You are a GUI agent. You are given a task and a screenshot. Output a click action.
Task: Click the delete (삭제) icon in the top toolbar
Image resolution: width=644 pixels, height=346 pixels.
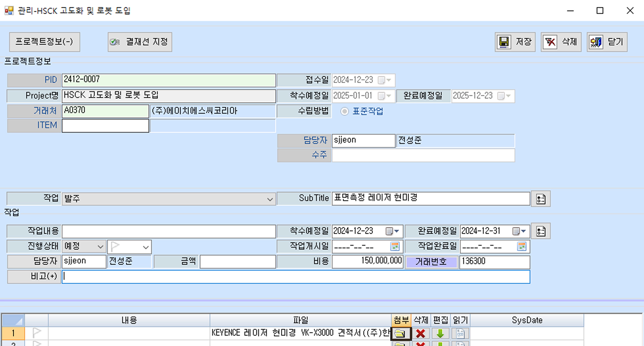point(550,42)
